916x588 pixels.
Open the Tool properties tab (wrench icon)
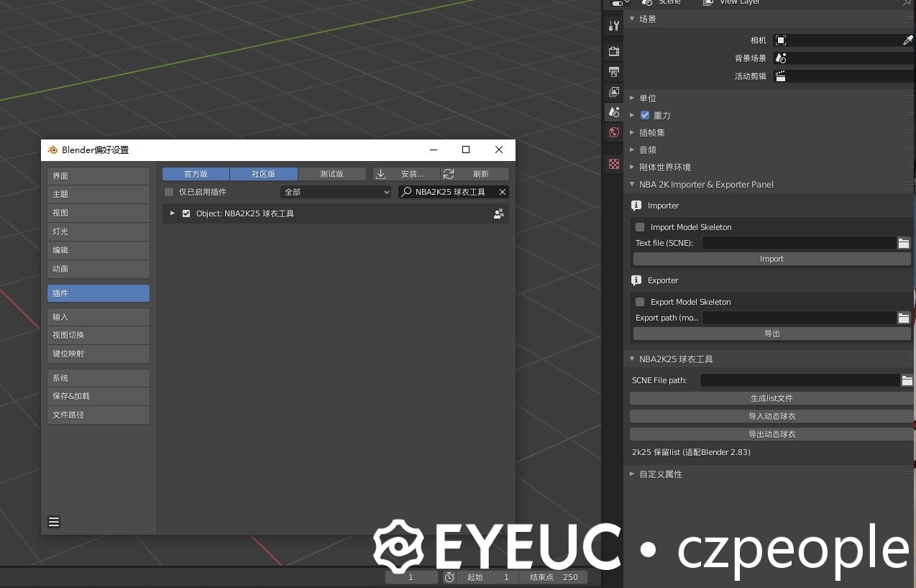[x=613, y=26]
